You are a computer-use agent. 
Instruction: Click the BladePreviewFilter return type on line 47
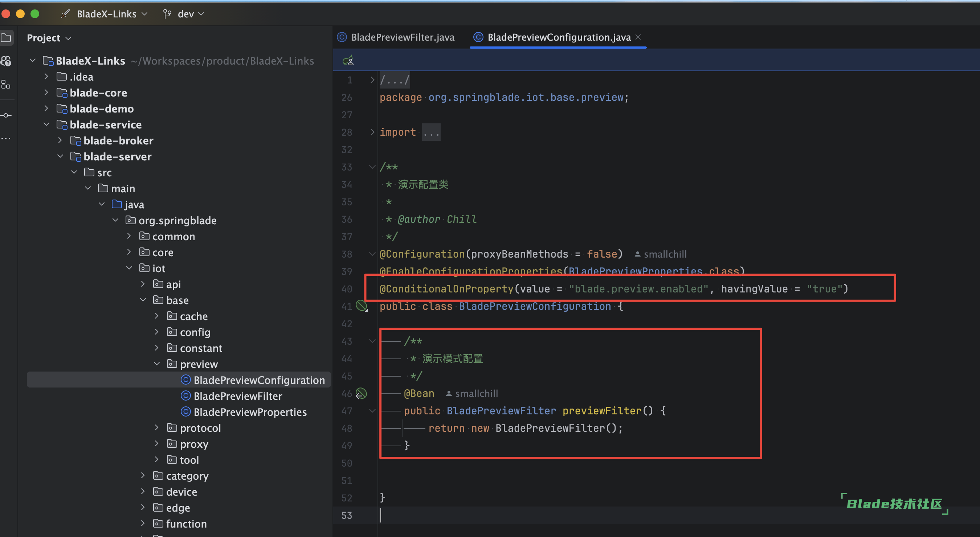[x=501, y=411]
